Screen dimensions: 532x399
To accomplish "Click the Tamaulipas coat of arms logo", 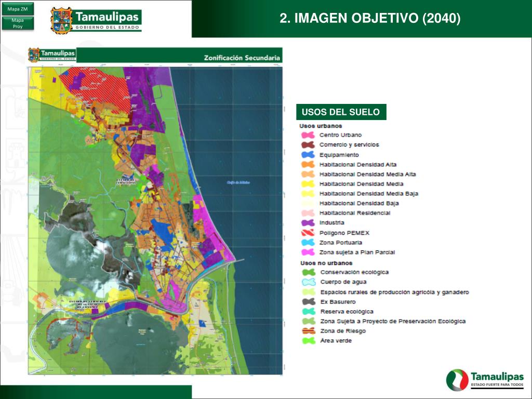I will pos(62,18).
